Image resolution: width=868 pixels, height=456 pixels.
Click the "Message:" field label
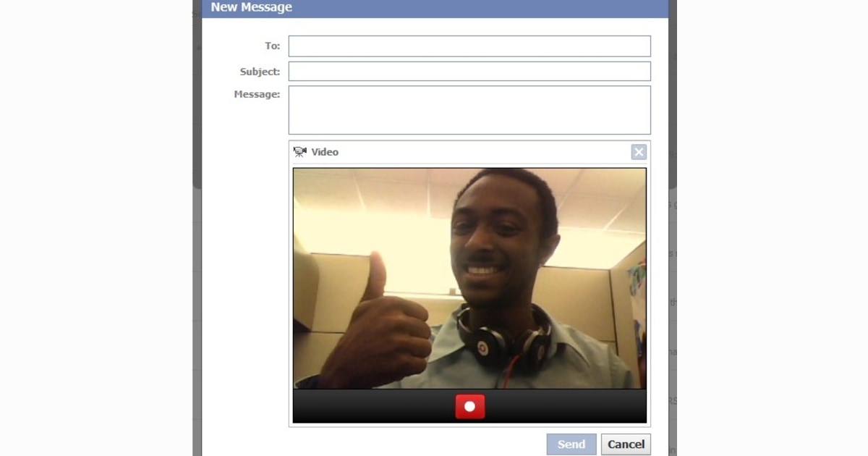pos(255,93)
